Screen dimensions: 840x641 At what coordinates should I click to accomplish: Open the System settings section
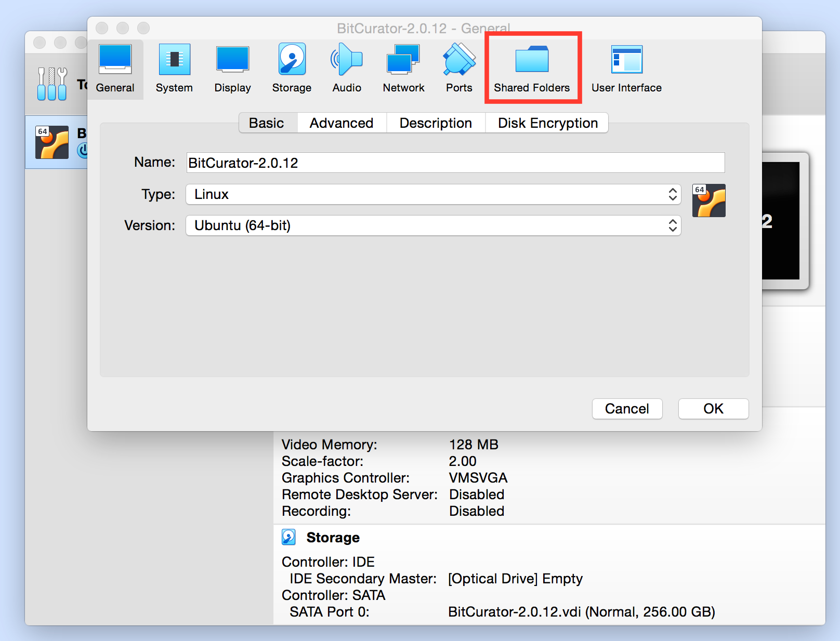(174, 69)
